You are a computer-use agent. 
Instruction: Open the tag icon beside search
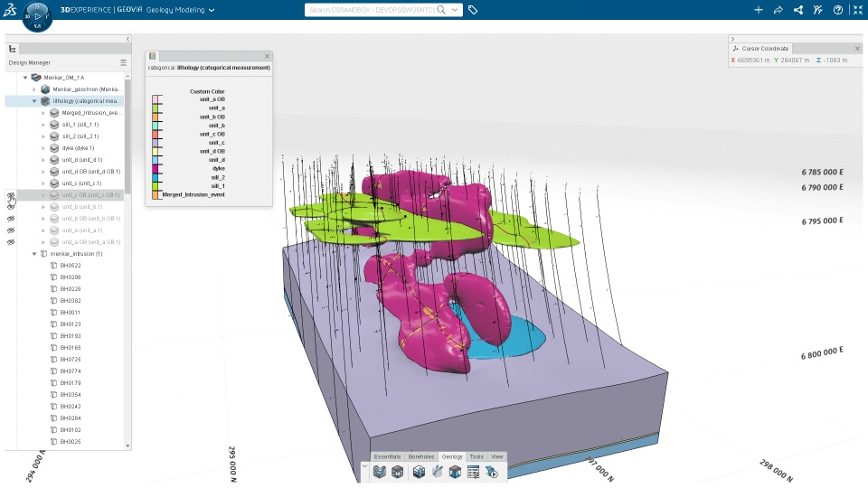[x=473, y=10]
